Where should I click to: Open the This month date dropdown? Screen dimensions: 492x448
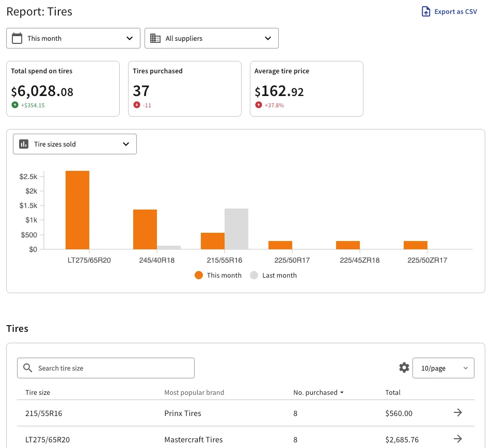tap(73, 38)
